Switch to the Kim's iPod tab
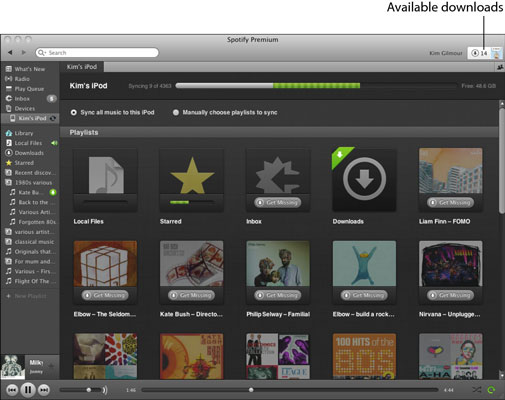The image size is (505, 400). (x=82, y=67)
